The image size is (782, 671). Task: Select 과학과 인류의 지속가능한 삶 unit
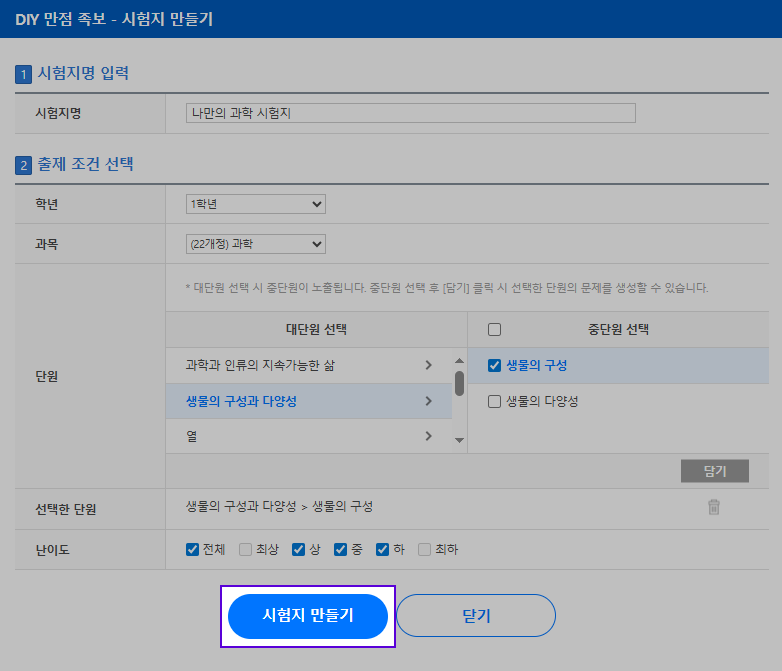click(x=260, y=366)
